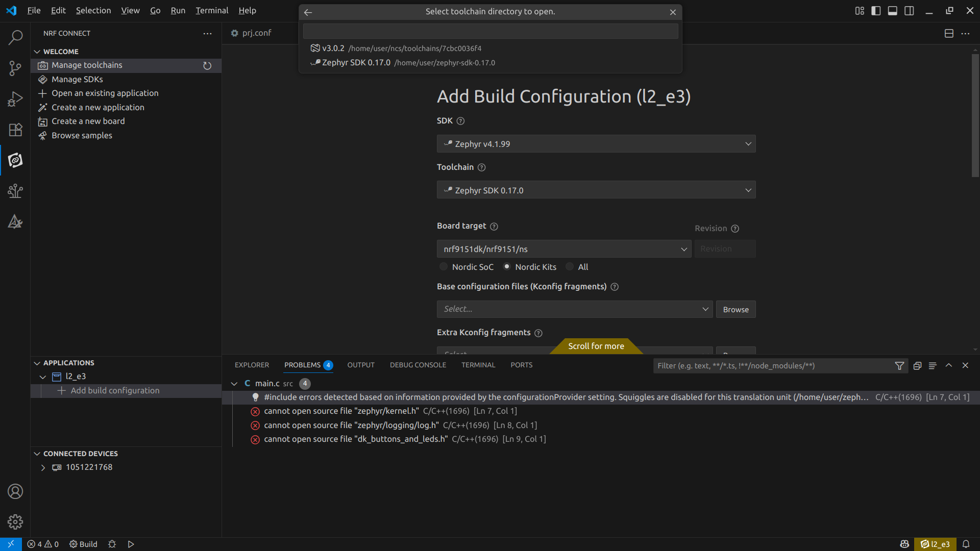Select Nordic Kits radio button
Image resolution: width=980 pixels, height=551 pixels.
(x=507, y=267)
